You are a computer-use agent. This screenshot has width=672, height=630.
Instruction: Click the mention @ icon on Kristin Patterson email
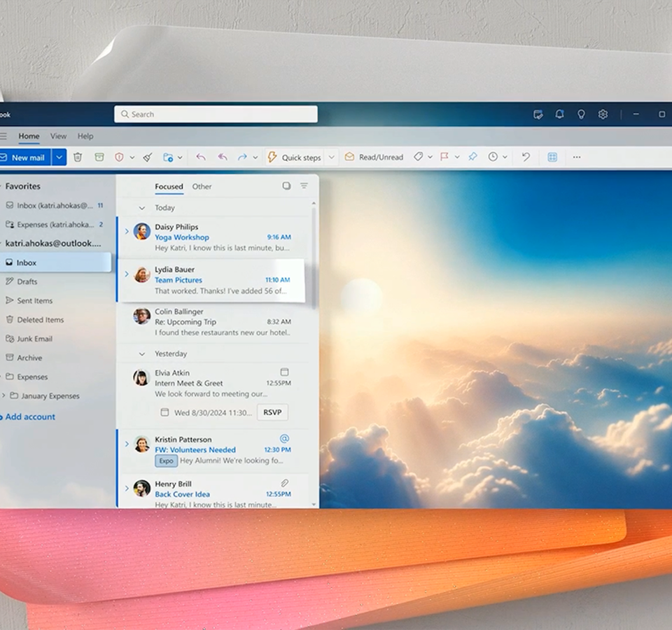284,438
